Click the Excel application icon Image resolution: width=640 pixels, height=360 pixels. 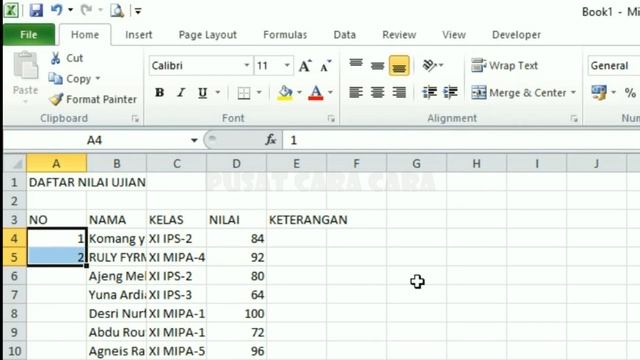tap(11, 10)
